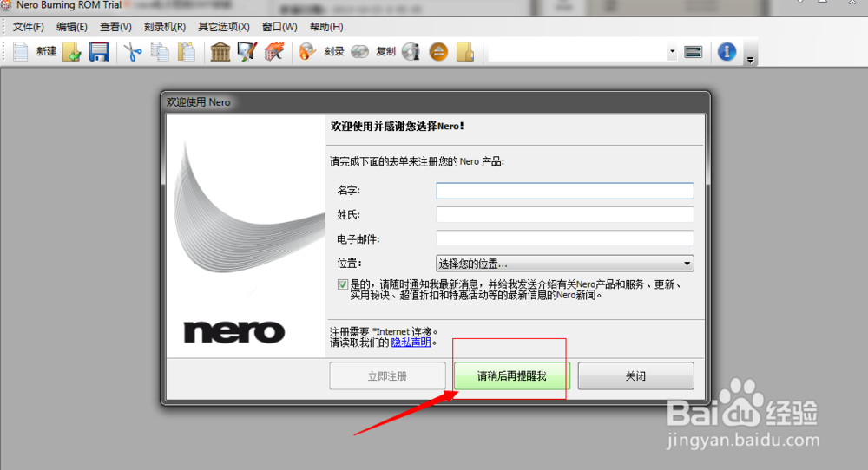
Task: Click the burning building toolbar icon
Action: (x=274, y=52)
